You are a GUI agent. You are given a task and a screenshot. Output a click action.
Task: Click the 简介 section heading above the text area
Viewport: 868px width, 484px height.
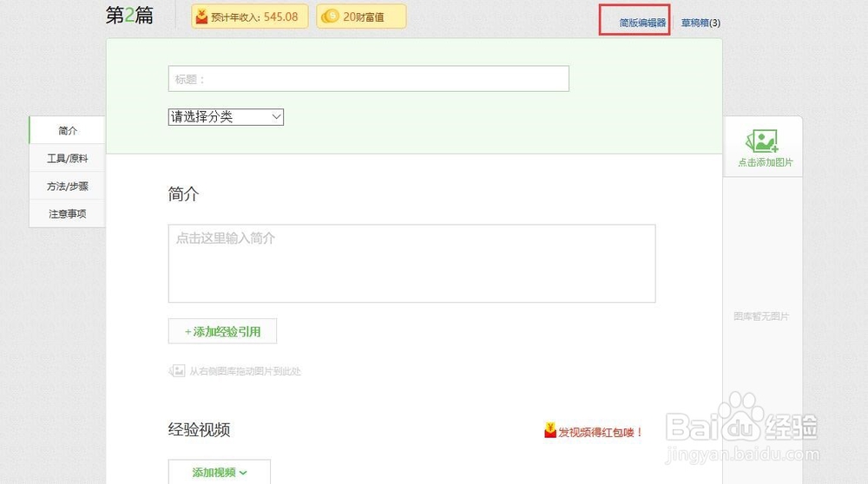pos(183,194)
